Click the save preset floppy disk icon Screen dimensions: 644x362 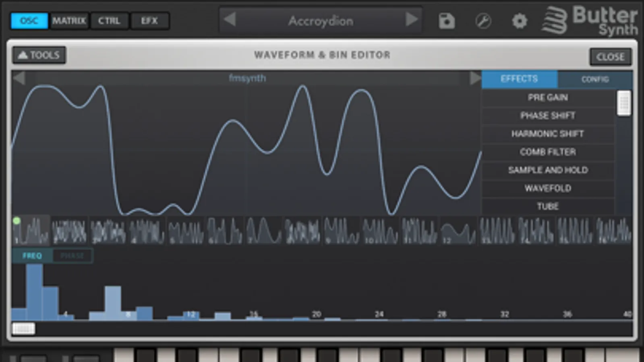446,21
